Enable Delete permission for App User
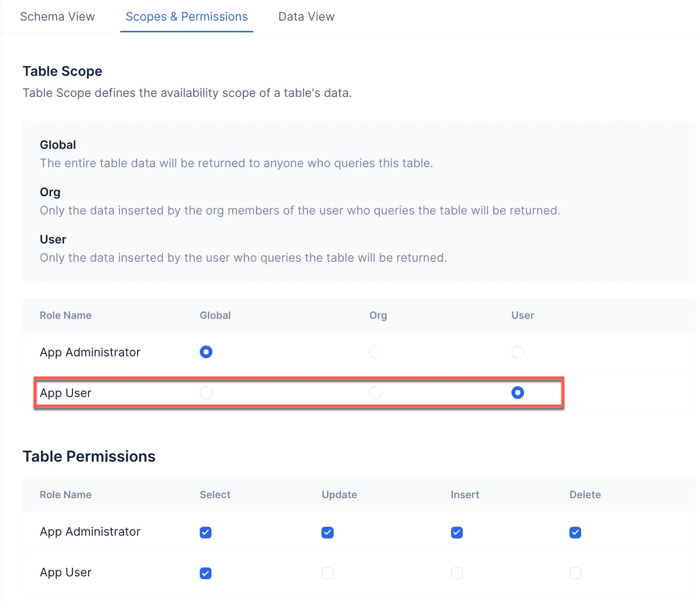The image size is (700, 604). click(x=575, y=573)
